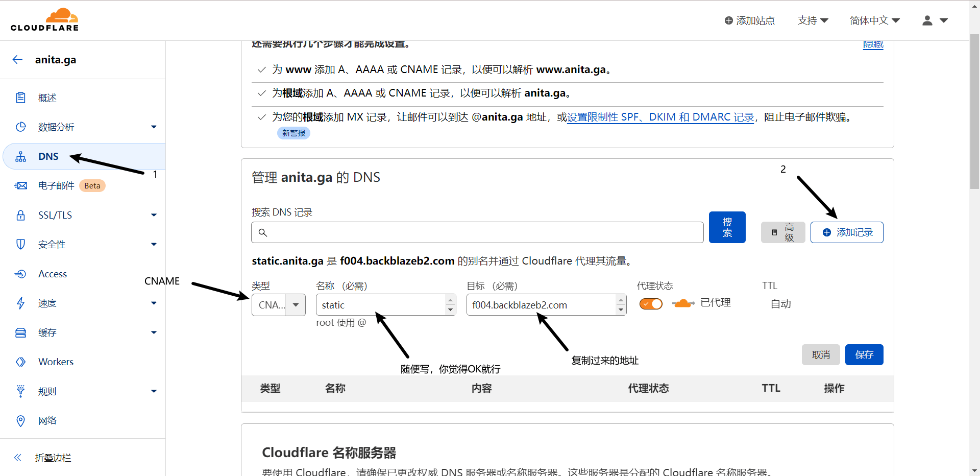Click the back arrow beside anita.ga

[x=18, y=60]
